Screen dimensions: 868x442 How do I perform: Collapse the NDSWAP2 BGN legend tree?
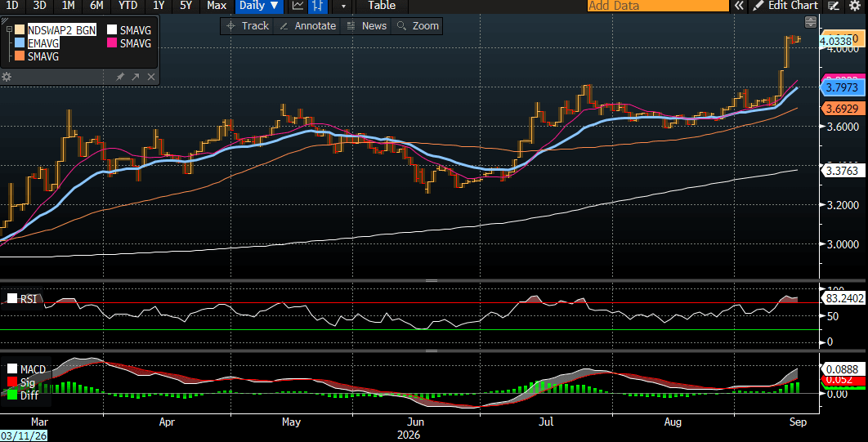click(x=9, y=29)
